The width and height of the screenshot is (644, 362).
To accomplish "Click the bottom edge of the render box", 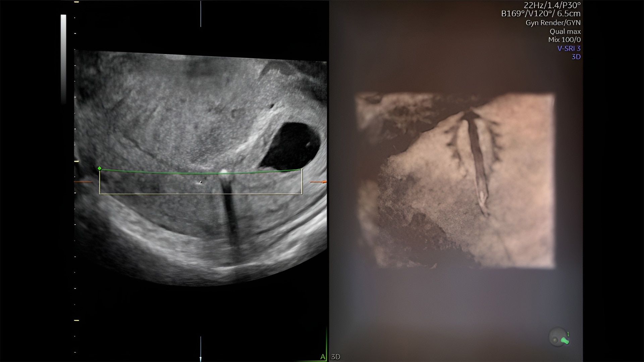I will [x=201, y=194].
